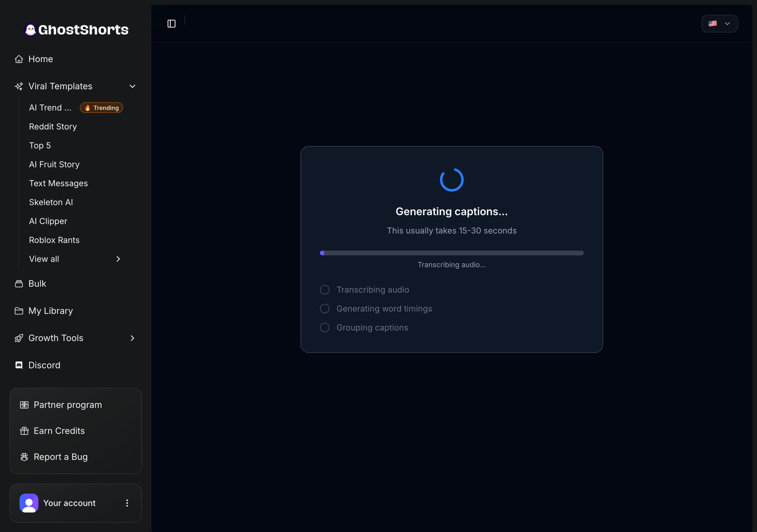Click the US flag icon
Image resolution: width=757 pixels, height=532 pixels.
(713, 24)
